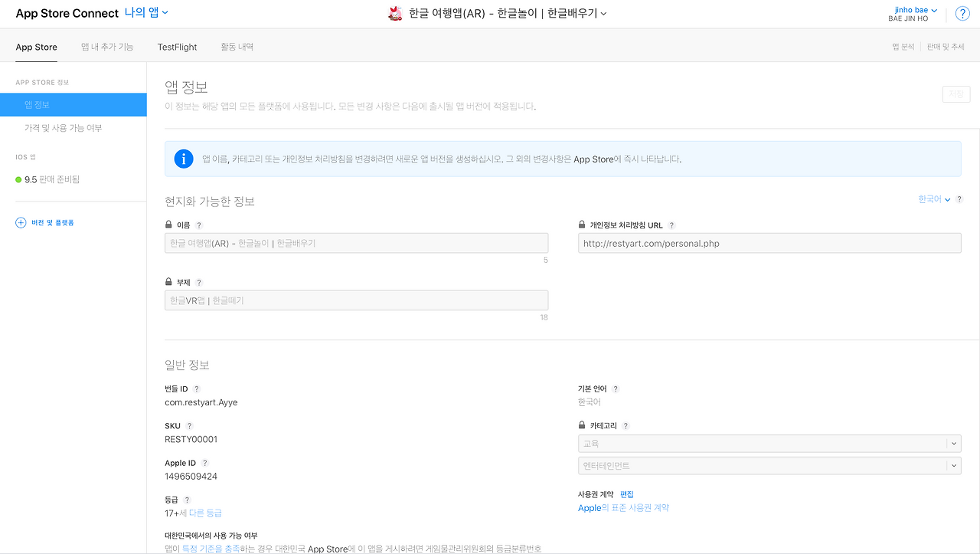Click the 현지화 가능한 정보 section heading
The image size is (980, 554).
click(x=210, y=202)
